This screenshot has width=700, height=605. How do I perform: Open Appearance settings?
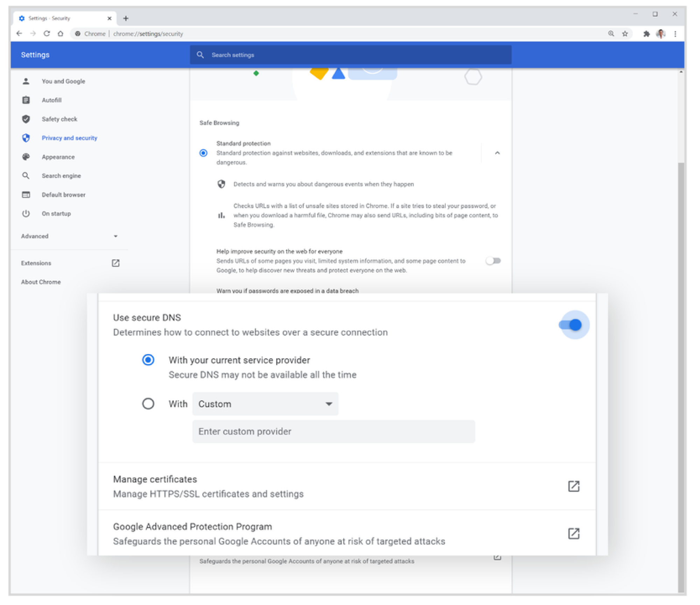click(x=58, y=157)
